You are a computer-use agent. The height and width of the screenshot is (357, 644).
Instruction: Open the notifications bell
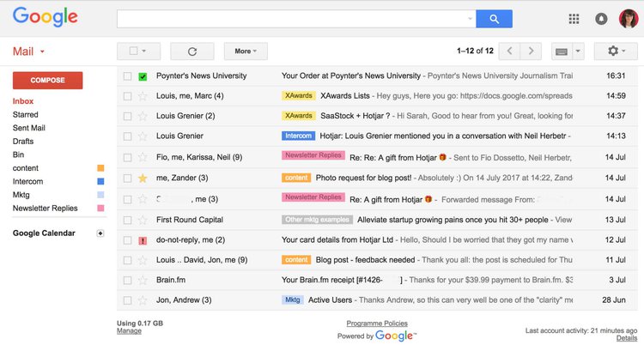pos(601,19)
